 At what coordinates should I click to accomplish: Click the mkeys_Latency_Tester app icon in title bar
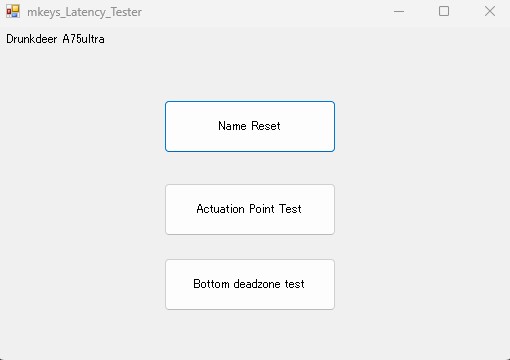13,12
